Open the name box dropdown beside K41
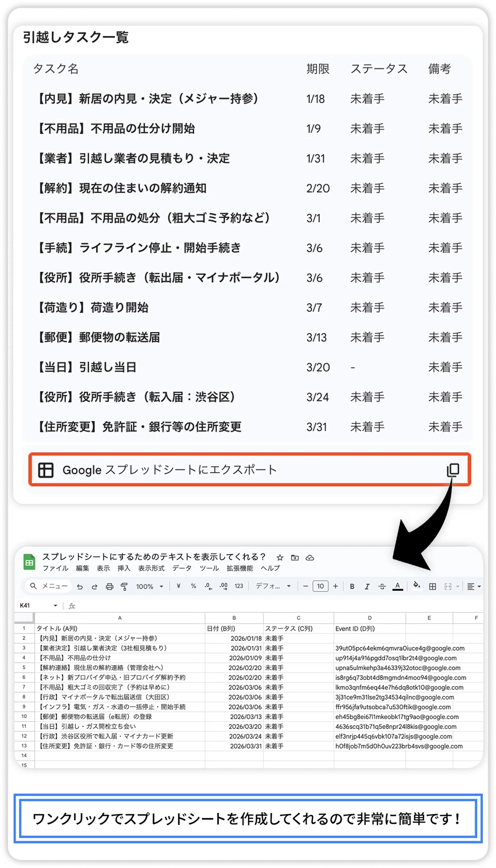The image size is (496, 868). (x=55, y=605)
